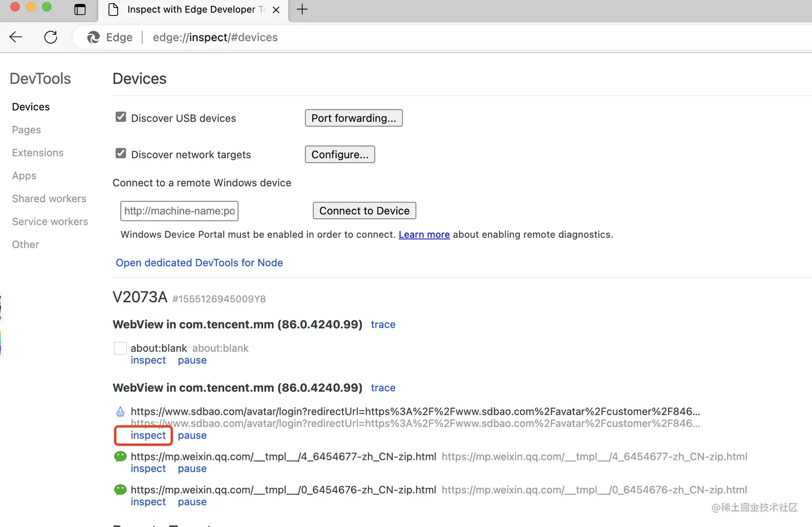
Task: Click the about:blank page favicon placeholder
Action: (120, 348)
